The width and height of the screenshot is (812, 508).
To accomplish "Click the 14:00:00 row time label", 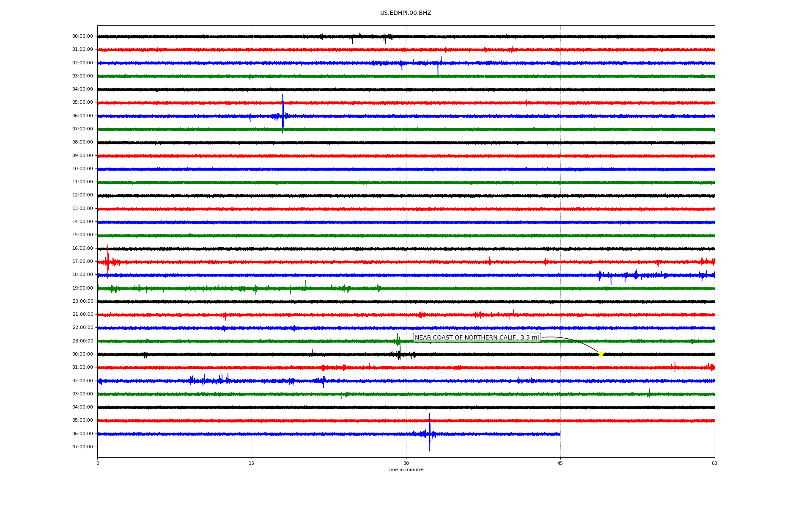I will [82, 222].
